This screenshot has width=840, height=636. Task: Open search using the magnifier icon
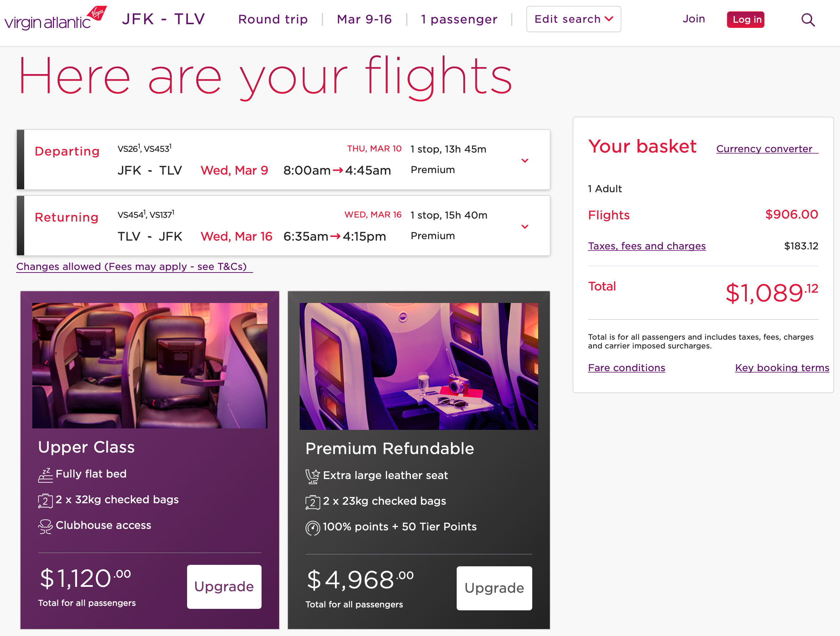[x=808, y=20]
